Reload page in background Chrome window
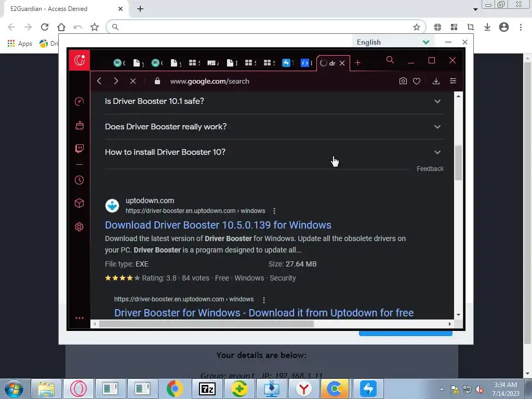This screenshot has width=532, height=399. coord(45,27)
